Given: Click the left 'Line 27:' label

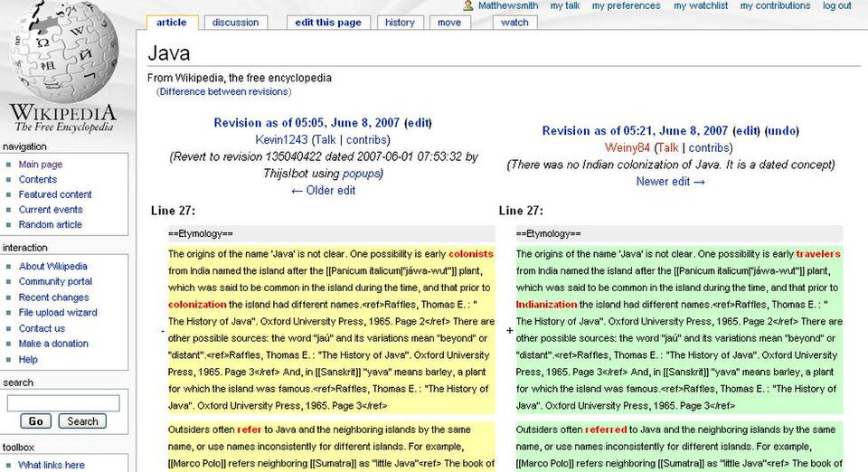Looking at the screenshot, I should (x=173, y=211).
